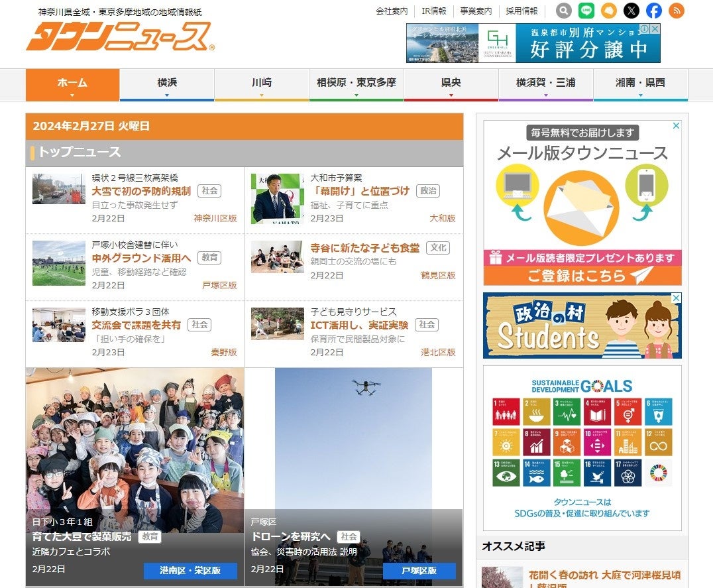
Task: Close the top banner ad X
Action: [x=655, y=29]
